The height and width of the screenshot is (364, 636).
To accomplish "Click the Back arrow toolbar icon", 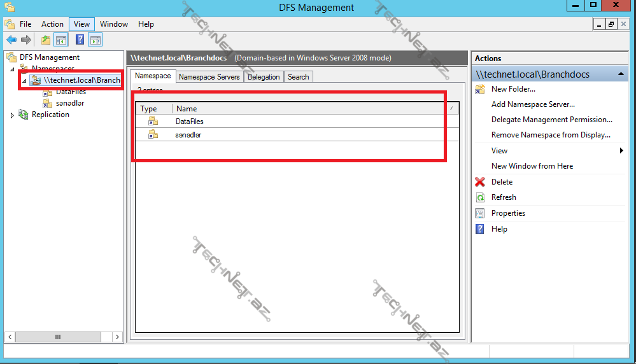I will [x=11, y=40].
